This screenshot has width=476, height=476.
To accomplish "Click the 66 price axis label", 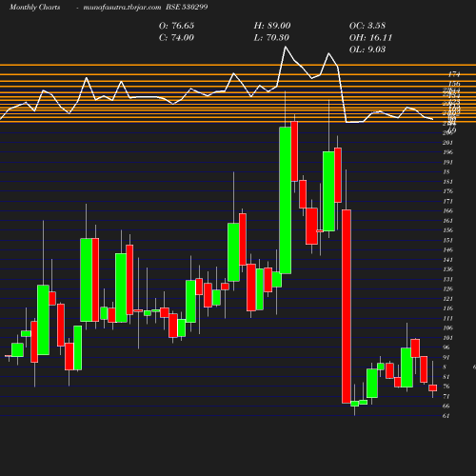I will point(446,407).
